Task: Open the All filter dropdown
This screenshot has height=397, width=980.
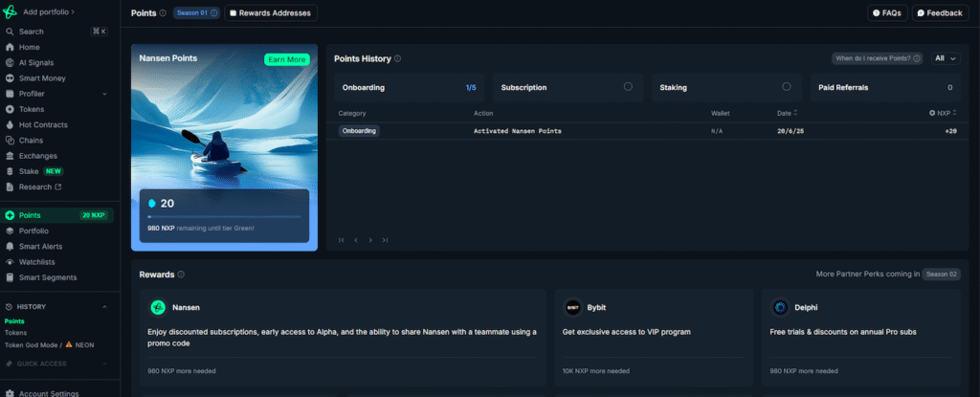Action: point(946,58)
